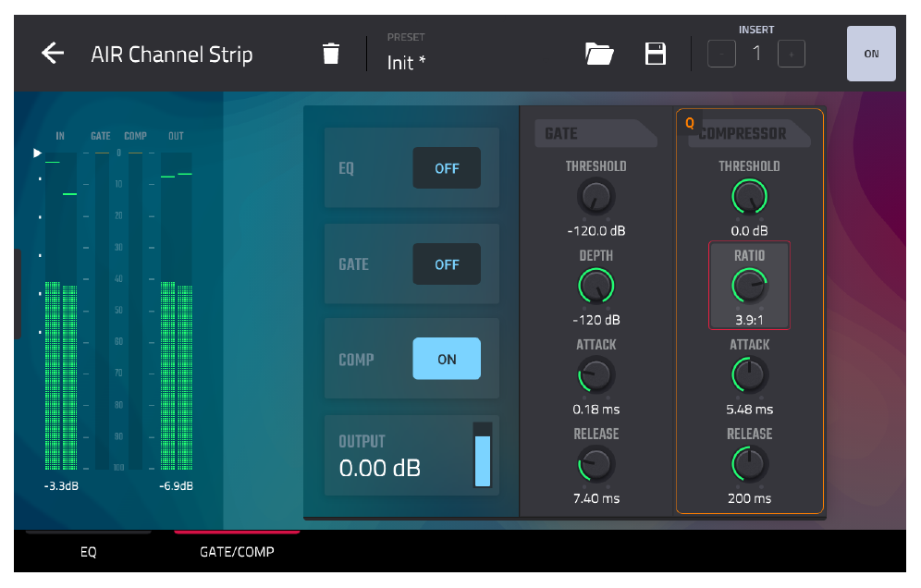
Task: Click the meter playhead triangle icon
Action: tap(37, 153)
